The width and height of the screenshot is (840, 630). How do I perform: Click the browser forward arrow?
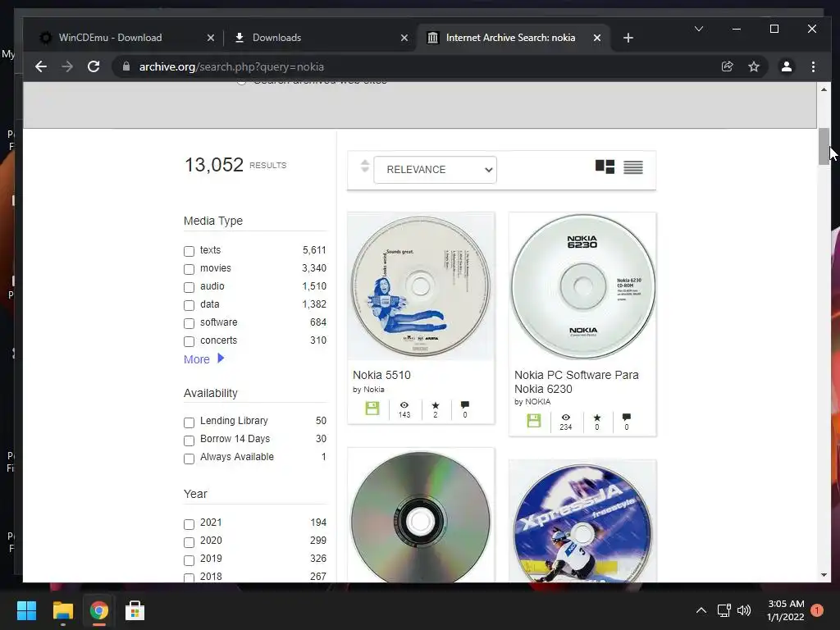(67, 66)
